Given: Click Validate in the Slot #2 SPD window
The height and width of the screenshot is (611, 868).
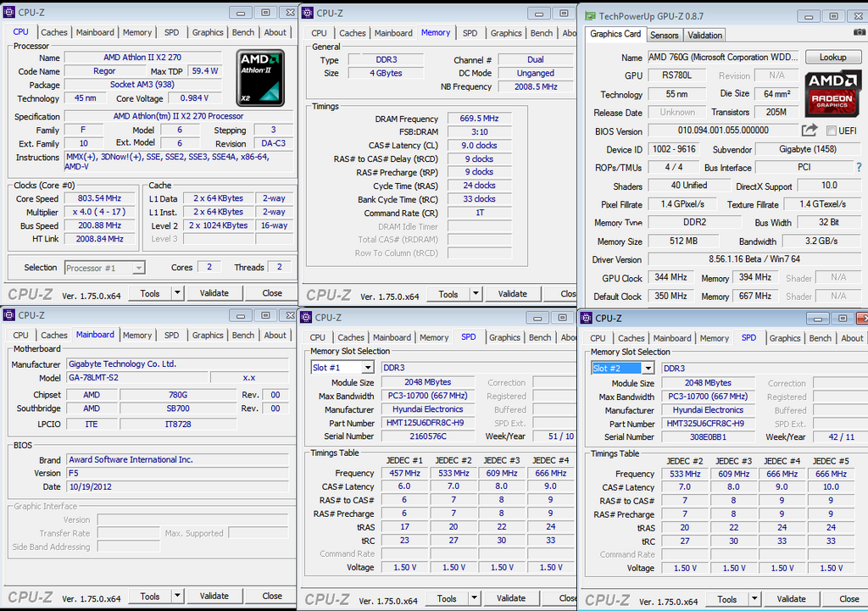Looking at the screenshot, I should [791, 599].
